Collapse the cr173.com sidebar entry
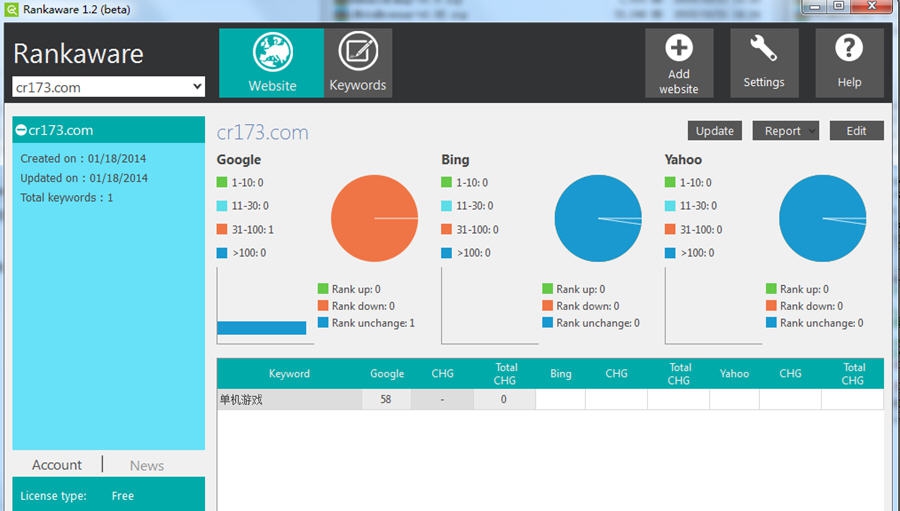The image size is (900, 511). click(21, 130)
